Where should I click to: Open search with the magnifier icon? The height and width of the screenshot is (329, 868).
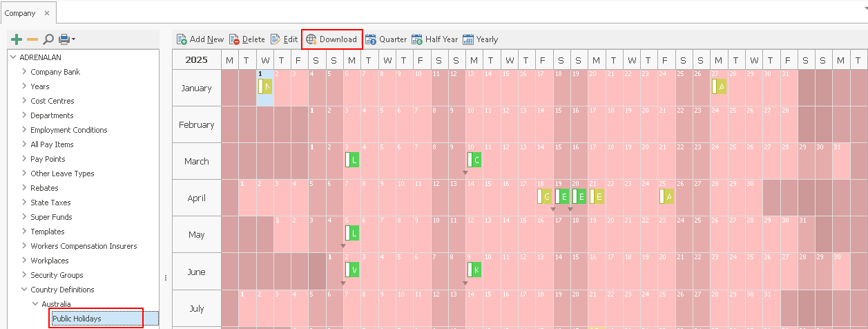[x=48, y=39]
